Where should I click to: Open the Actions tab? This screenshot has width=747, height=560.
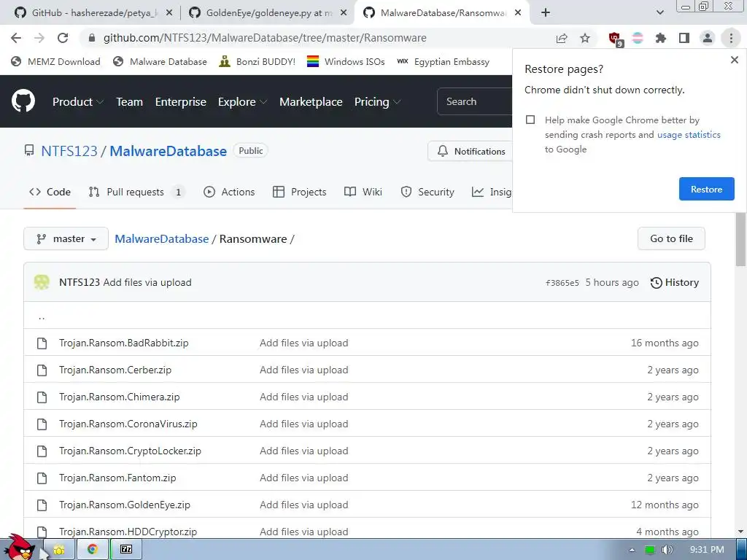228,192
